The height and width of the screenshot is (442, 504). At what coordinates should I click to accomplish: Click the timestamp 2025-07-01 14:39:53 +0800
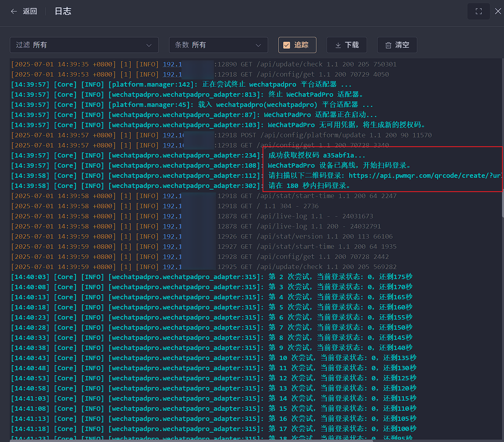pos(64,75)
